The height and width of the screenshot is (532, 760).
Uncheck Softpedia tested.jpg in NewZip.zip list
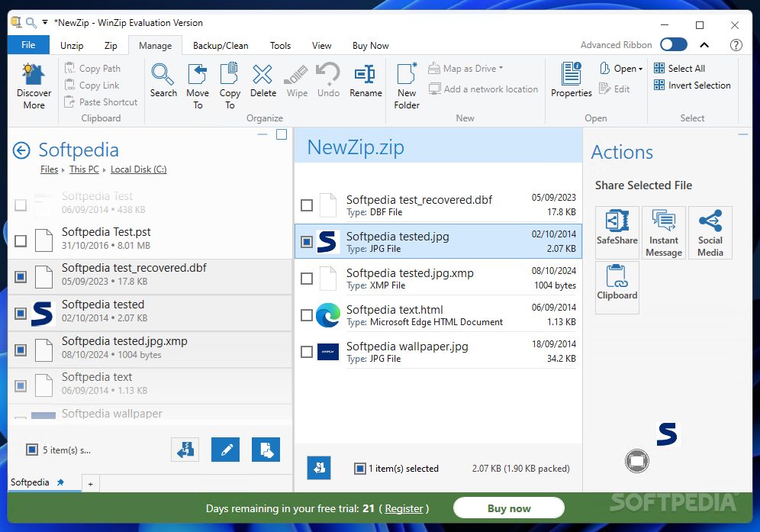(x=307, y=241)
